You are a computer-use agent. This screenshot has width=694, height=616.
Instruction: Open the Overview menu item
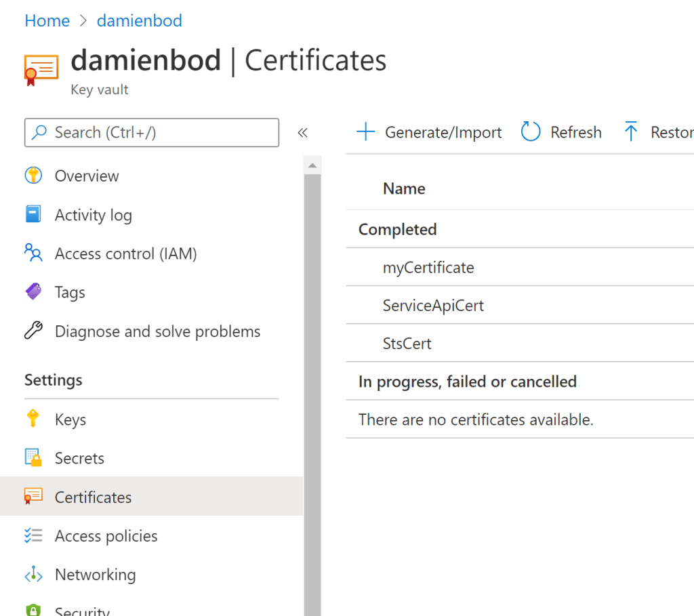[x=151, y=176]
